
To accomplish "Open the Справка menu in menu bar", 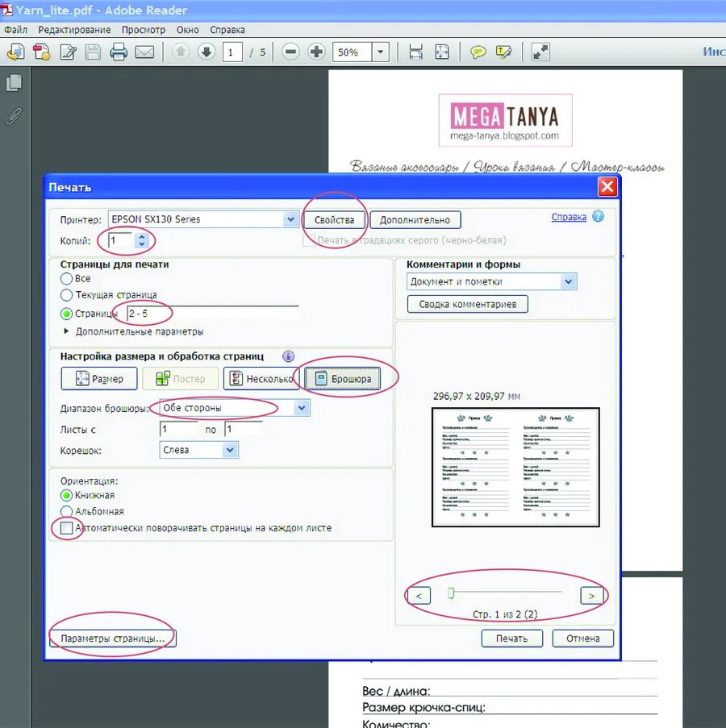I will (227, 30).
